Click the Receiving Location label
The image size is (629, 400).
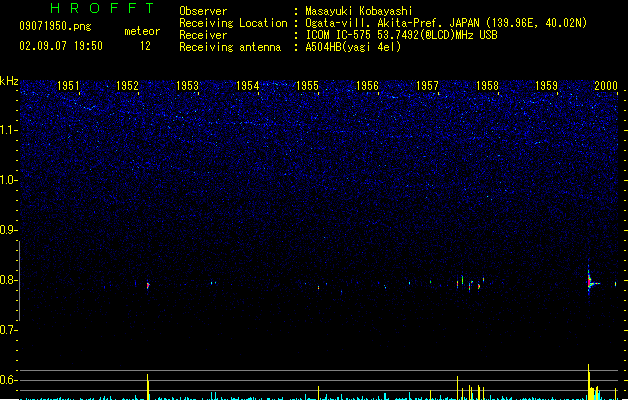(x=233, y=23)
